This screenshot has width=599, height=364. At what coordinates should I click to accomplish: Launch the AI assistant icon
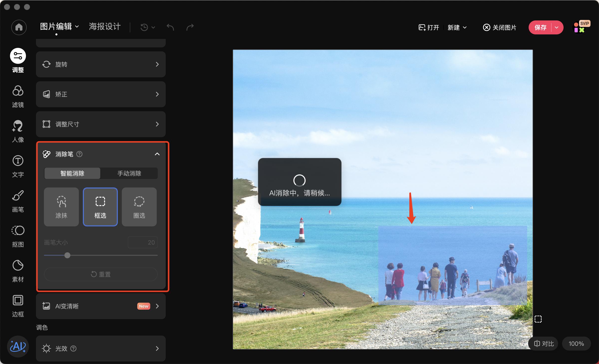(18, 347)
